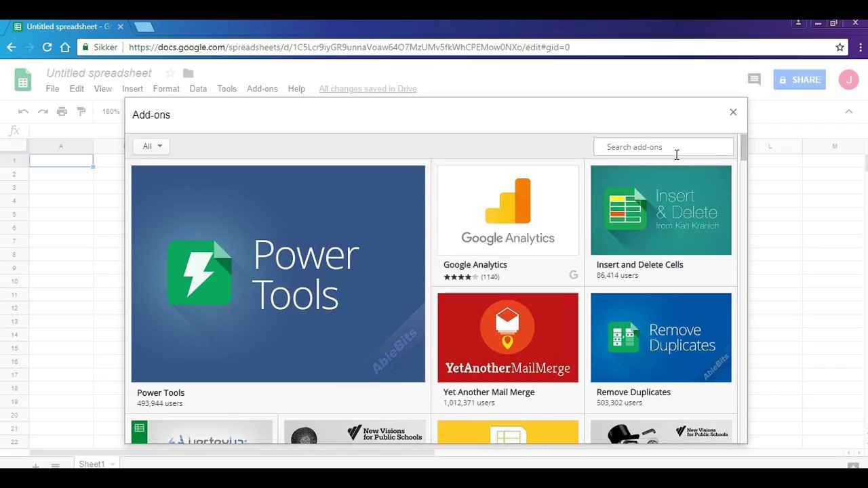This screenshot has height=488, width=868.
Task: Collapse the header with the up chevron
Action: (848, 111)
